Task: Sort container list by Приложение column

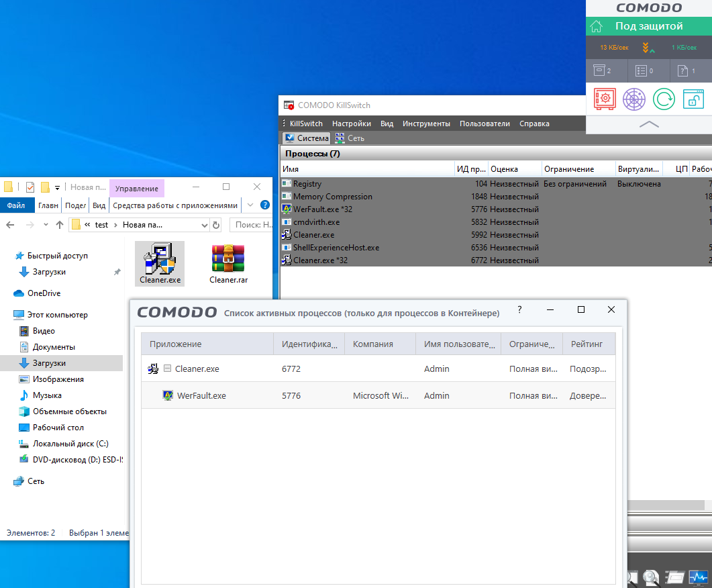Action: tap(207, 344)
